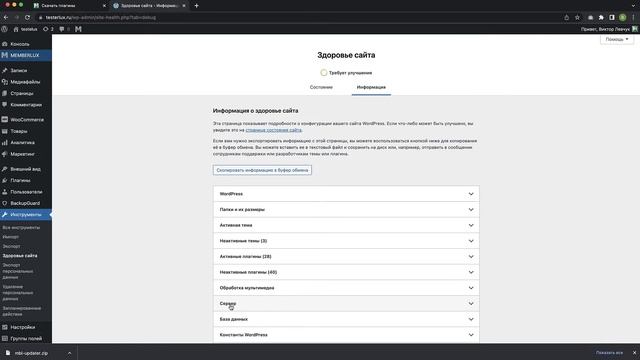Screen dimensions: 640x360
Task: Expand База данных section
Action: click(x=346, y=319)
